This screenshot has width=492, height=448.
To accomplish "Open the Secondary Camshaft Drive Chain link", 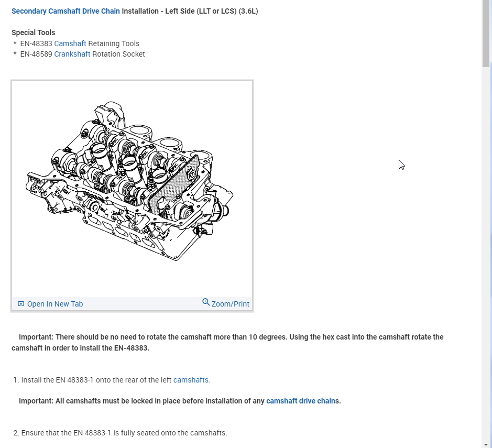I will coord(65,11).
